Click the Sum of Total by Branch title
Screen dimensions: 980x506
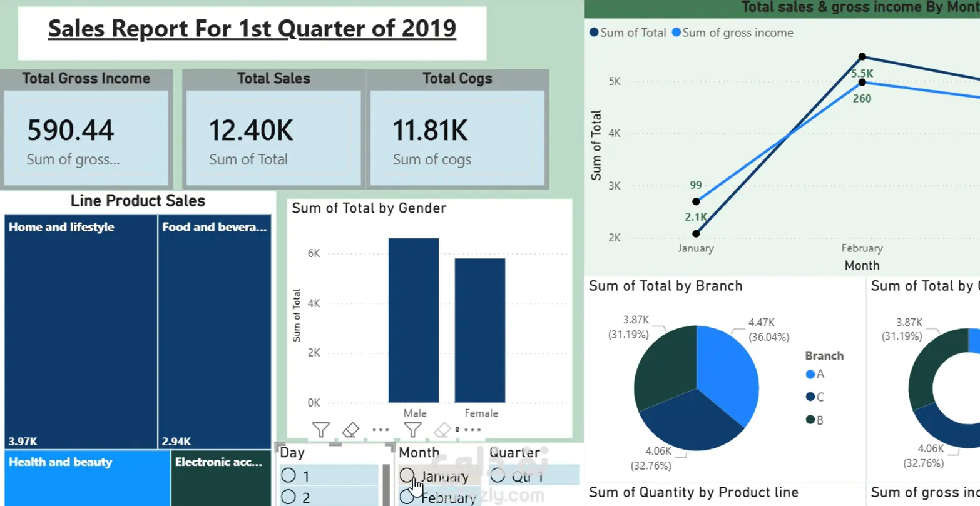[666, 286]
